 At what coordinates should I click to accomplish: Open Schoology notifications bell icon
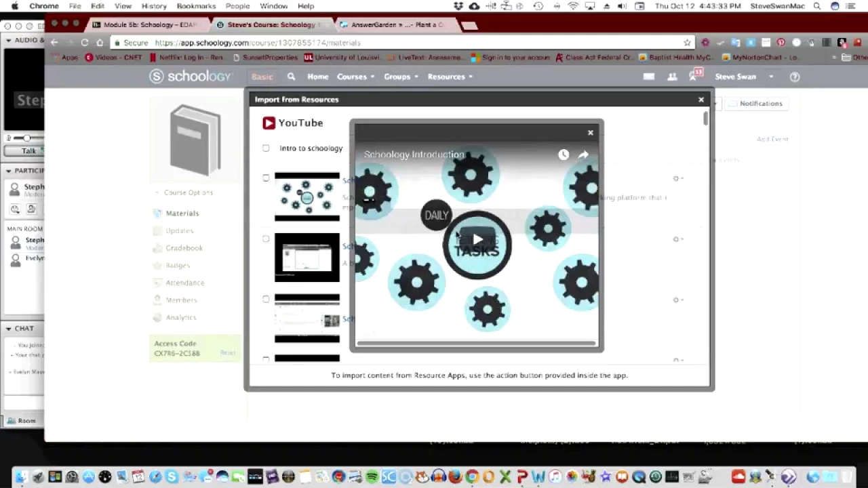click(694, 75)
